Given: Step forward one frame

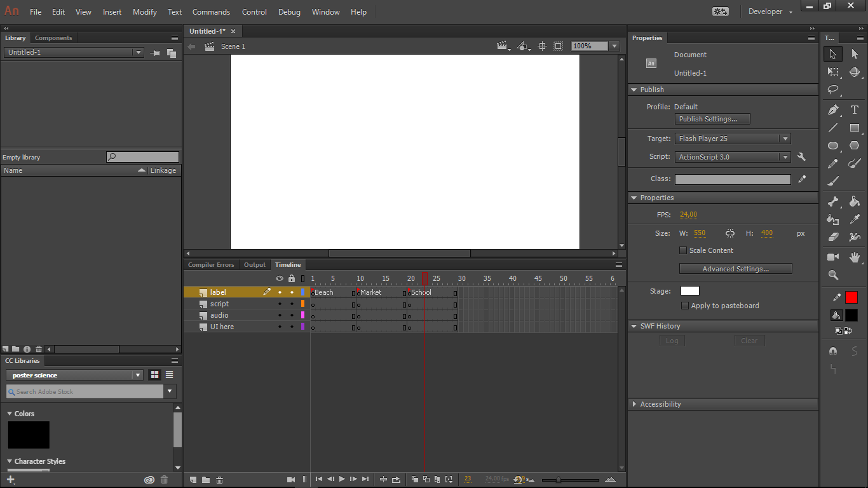Looking at the screenshot, I should [x=353, y=479].
